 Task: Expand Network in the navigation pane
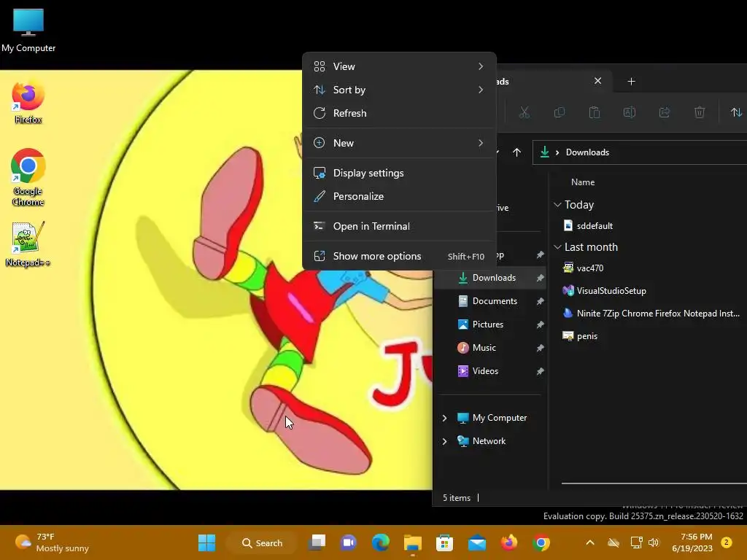point(444,441)
